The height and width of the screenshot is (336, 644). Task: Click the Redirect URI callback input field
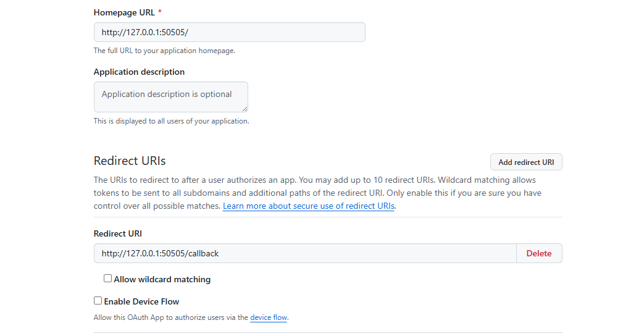tap(305, 253)
